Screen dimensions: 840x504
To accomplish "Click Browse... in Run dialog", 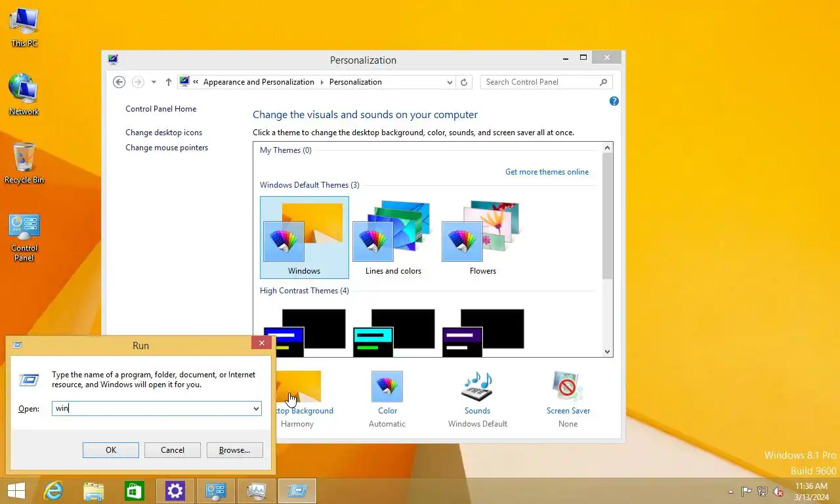I will 234,450.
